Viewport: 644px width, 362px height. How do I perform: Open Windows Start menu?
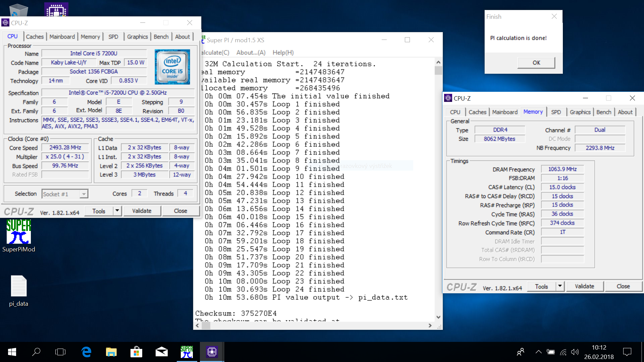(12, 352)
